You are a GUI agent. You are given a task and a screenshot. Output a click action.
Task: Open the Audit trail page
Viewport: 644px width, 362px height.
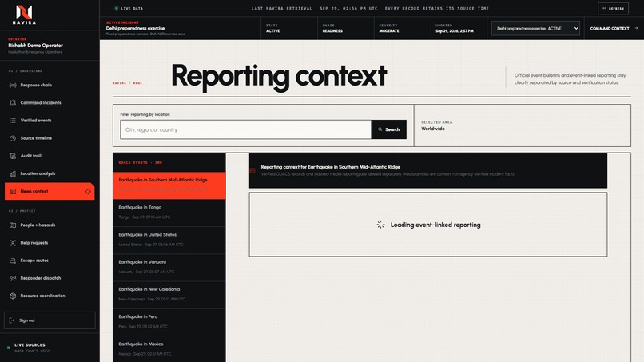[50, 156]
